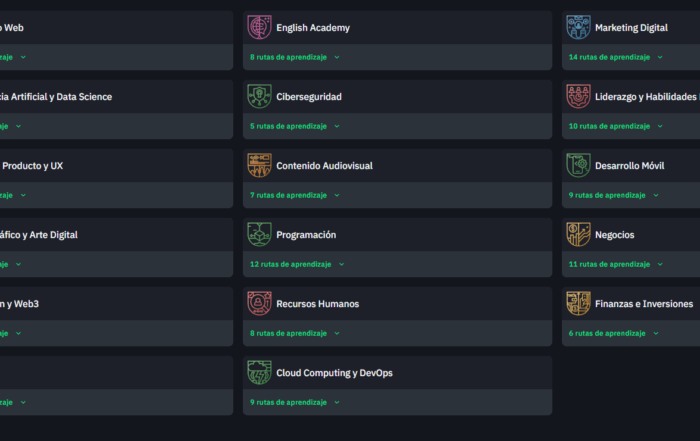Expand Marketing Digital 14 rutas de aprendizaje

point(616,57)
